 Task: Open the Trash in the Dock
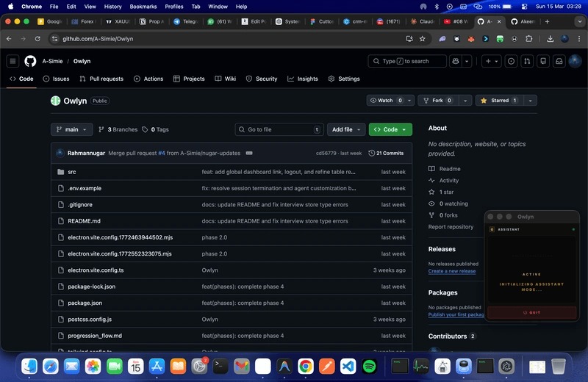[559, 367]
